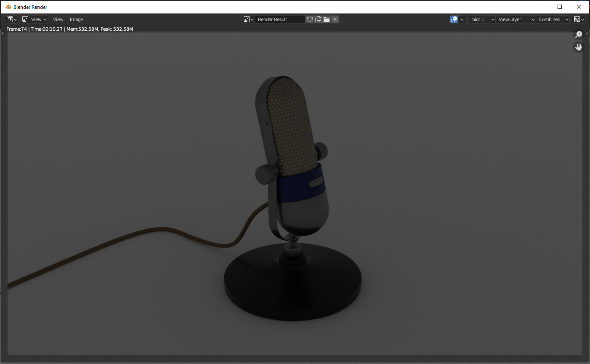
Task: Open the View mode dropdown in header
Action: tap(35, 19)
